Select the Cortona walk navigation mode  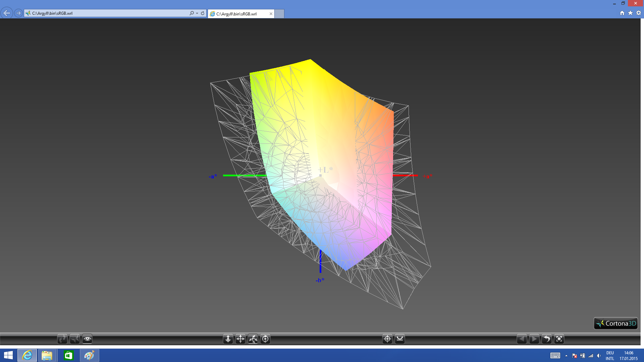pyautogui.click(x=62, y=339)
